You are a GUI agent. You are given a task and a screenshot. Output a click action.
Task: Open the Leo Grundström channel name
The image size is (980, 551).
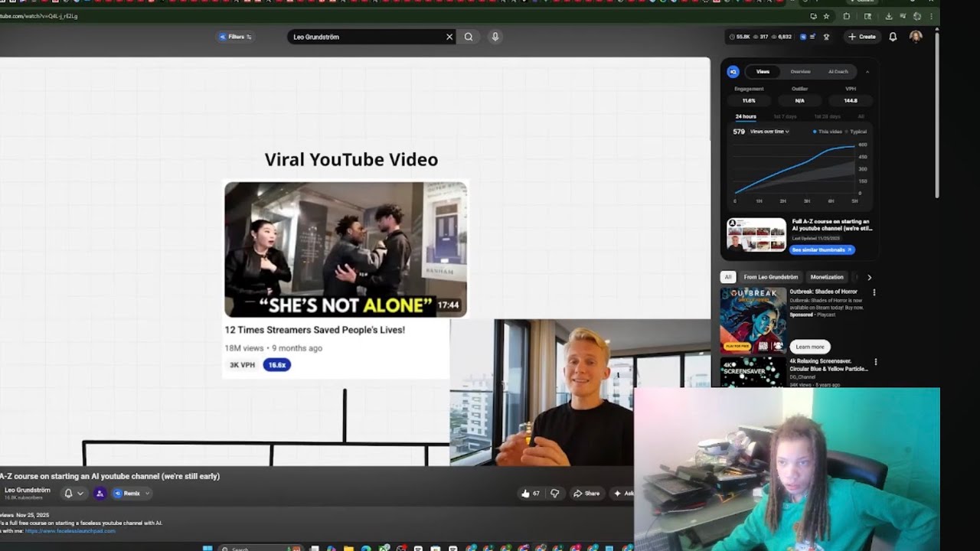(x=27, y=490)
